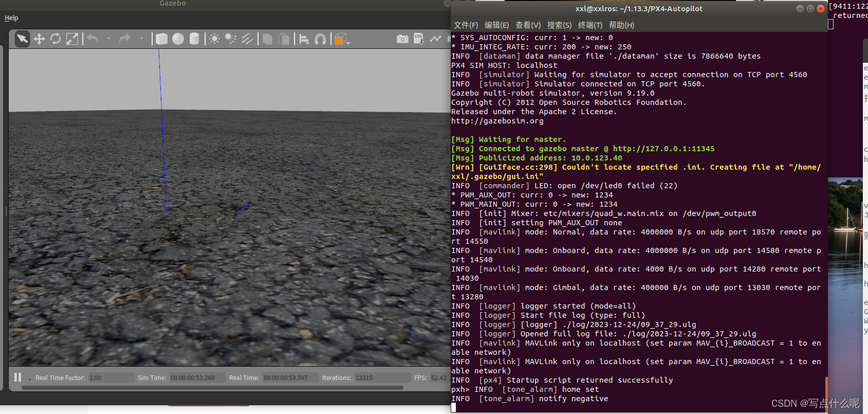Pause the Gazebo simulation
Screen dimensions: 868x414
tap(18, 377)
